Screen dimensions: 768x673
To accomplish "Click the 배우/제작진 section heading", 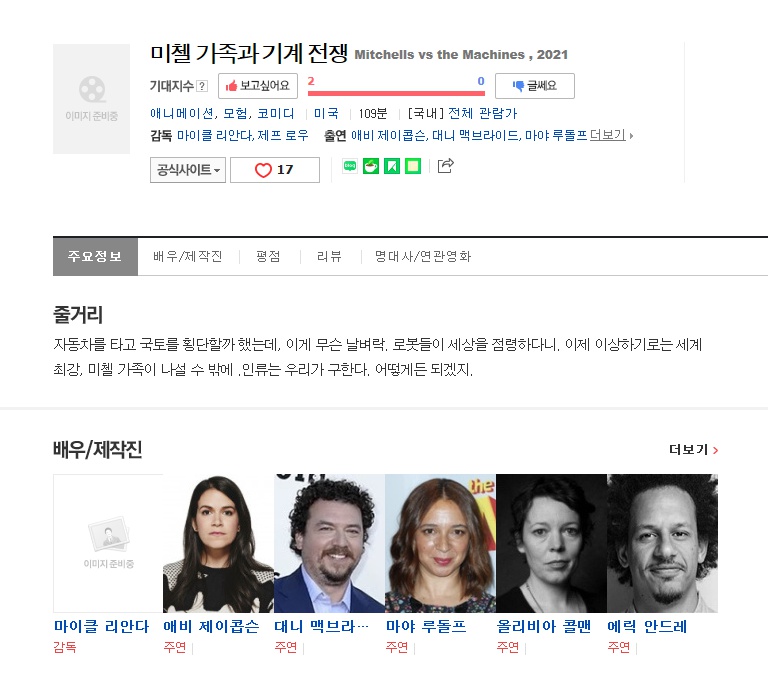I will (x=97, y=450).
